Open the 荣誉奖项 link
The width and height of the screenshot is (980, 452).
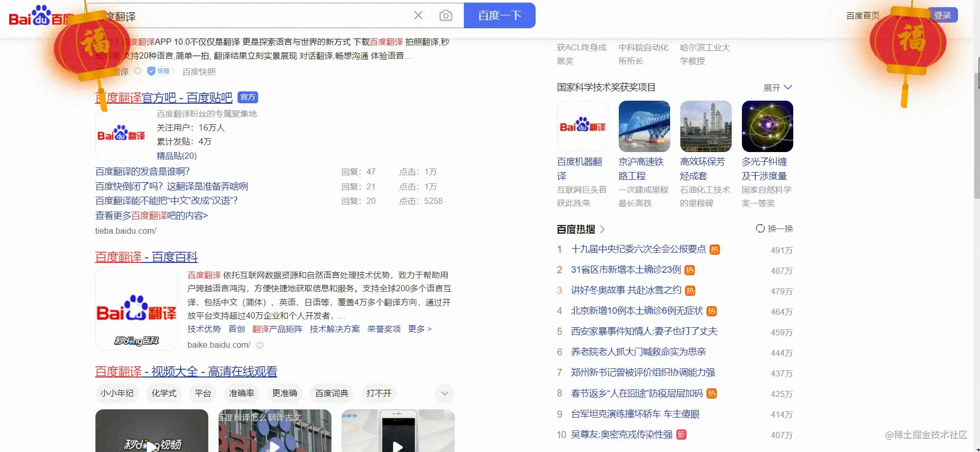[384, 329]
